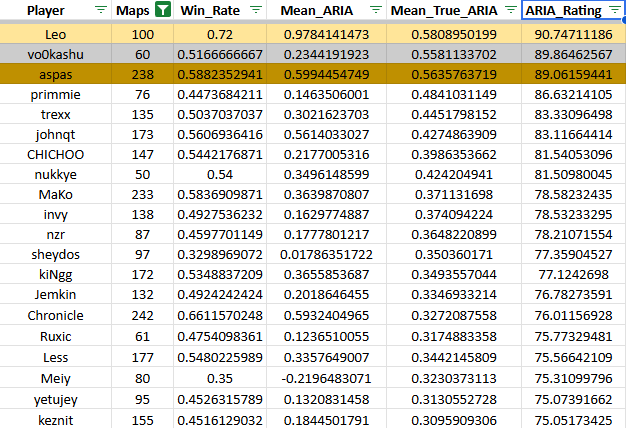
Task: Select the yetujey player cell
Action: [55, 399]
